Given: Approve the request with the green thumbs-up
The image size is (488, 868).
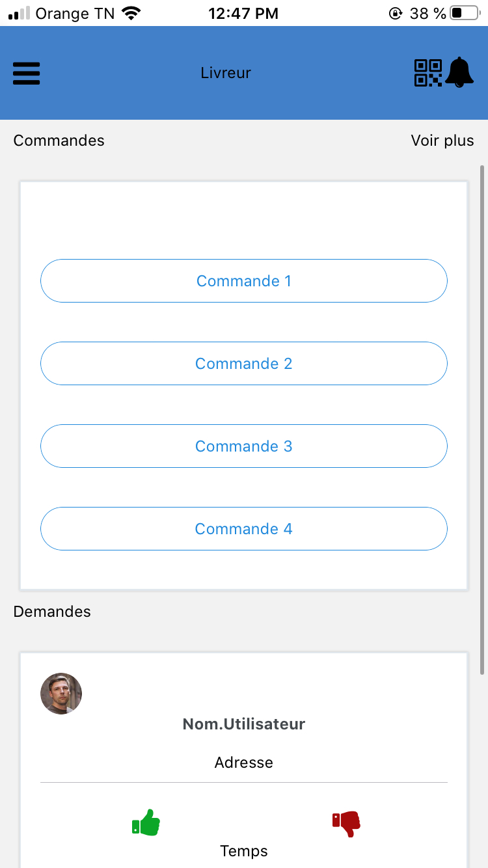Looking at the screenshot, I should coord(146,823).
